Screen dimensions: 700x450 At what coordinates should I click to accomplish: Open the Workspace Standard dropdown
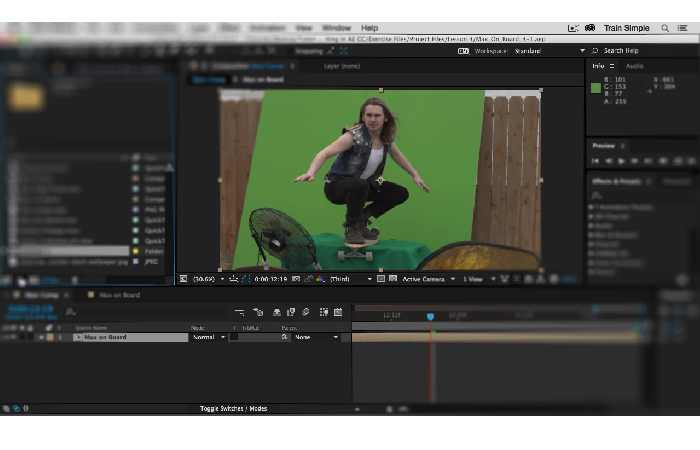(549, 51)
